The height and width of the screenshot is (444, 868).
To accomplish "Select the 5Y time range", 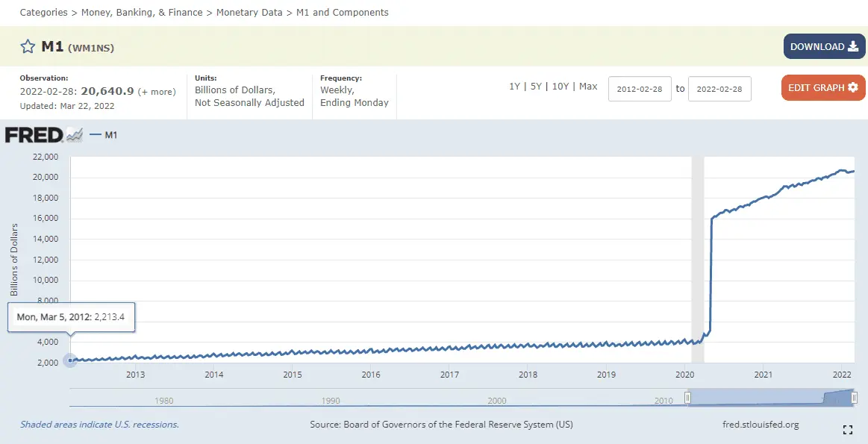I will (536, 87).
